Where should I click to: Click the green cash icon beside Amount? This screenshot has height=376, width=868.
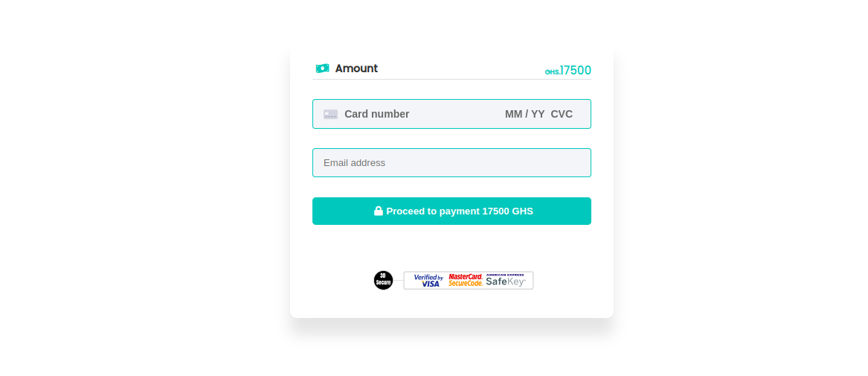click(322, 68)
